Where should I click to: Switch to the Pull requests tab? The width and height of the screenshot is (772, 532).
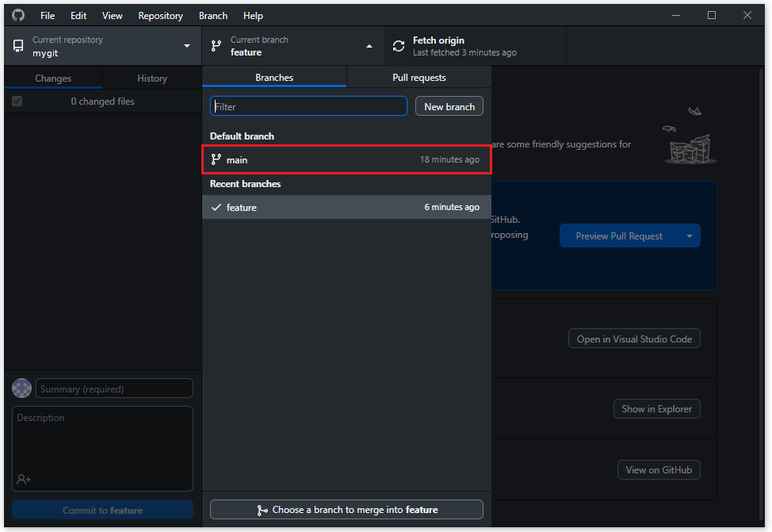click(x=418, y=78)
